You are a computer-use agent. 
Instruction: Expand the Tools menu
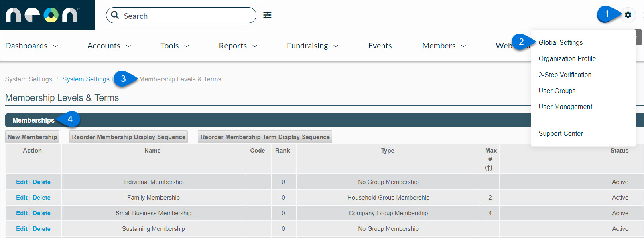175,46
